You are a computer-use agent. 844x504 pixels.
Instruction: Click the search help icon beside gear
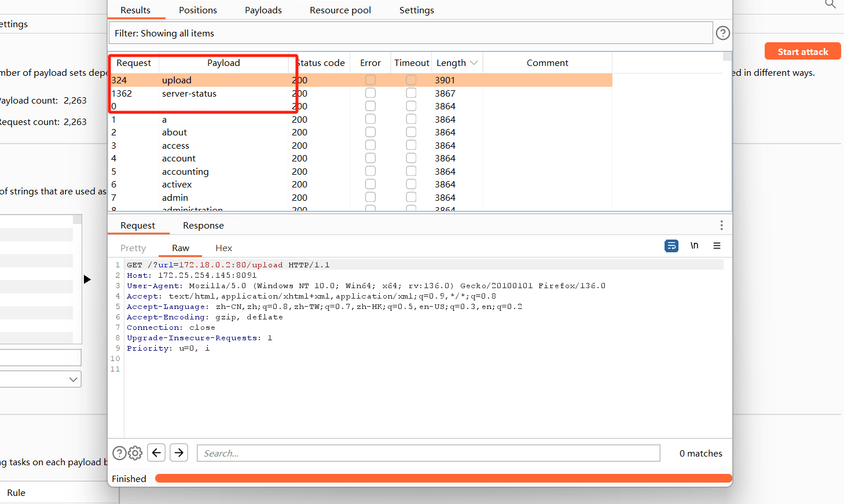click(x=119, y=453)
